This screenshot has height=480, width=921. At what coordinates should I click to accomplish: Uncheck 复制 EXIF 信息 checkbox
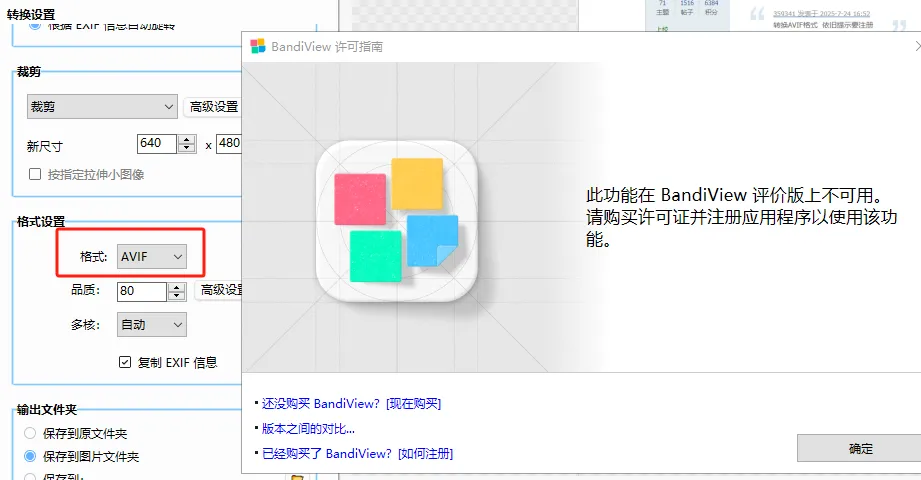[x=125, y=362]
